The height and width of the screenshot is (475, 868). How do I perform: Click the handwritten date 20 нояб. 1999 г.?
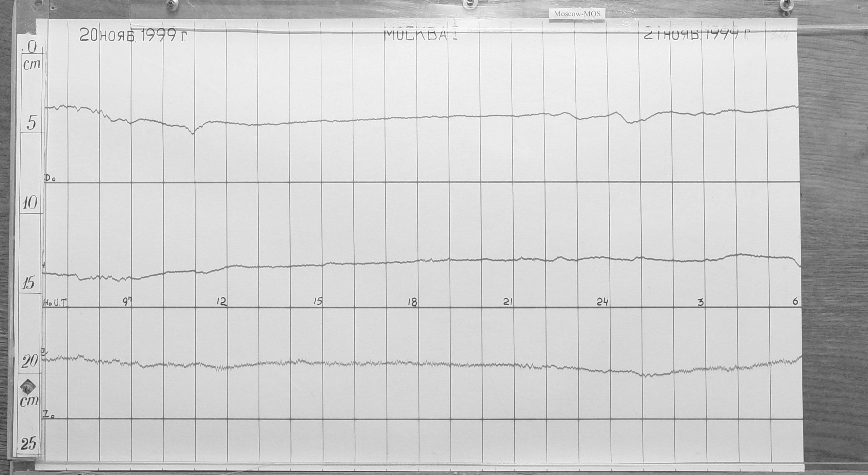point(133,35)
